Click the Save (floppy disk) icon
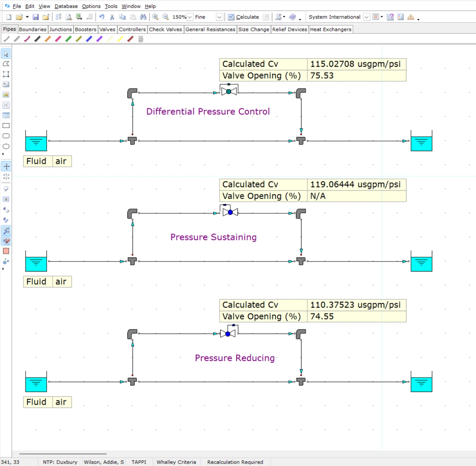 pos(36,17)
